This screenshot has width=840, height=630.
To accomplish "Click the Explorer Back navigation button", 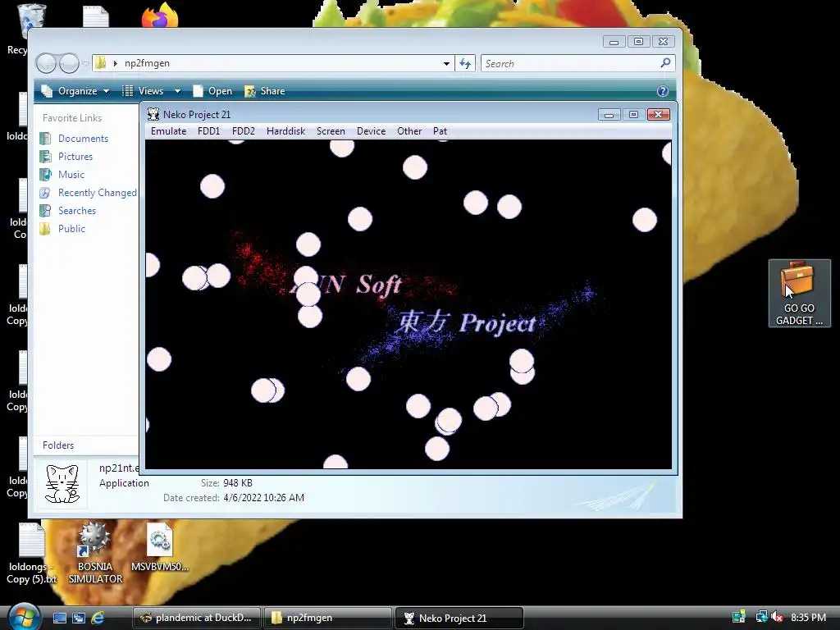I will 46,64.
